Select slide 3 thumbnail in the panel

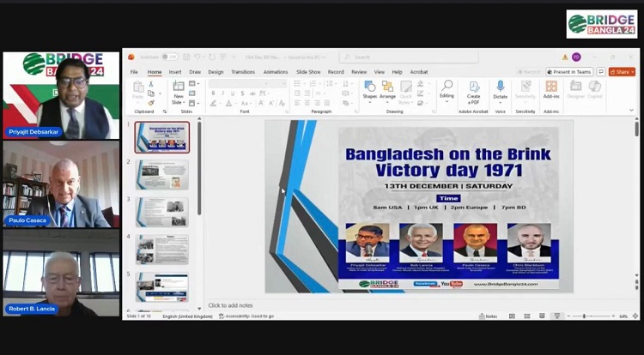[x=162, y=212]
